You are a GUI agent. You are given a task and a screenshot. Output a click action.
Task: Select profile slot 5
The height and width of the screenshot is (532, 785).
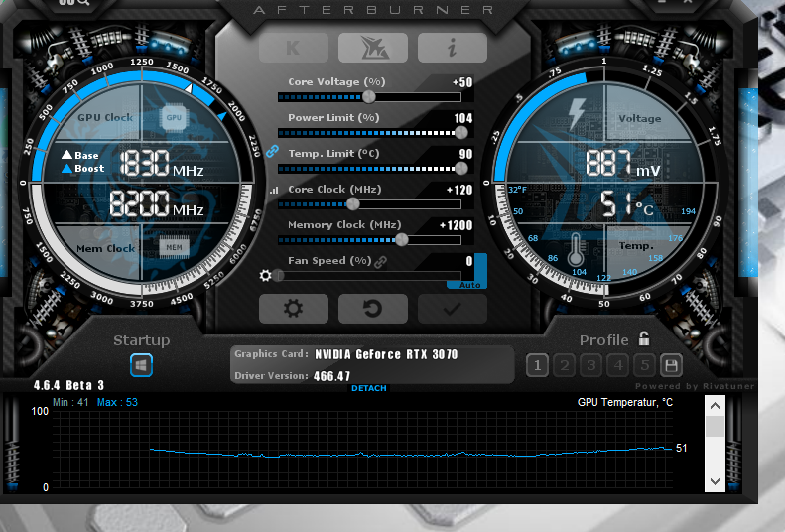pos(645,366)
